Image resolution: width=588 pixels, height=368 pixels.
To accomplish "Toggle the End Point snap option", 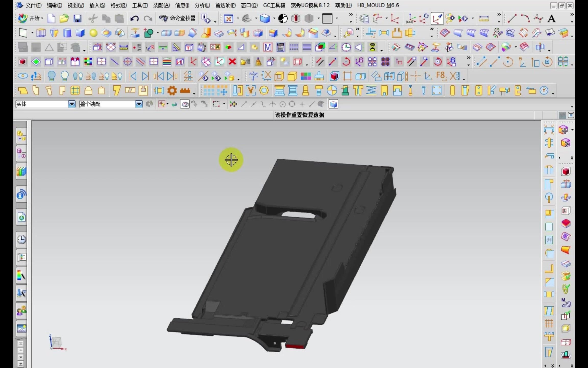I will (x=244, y=104).
